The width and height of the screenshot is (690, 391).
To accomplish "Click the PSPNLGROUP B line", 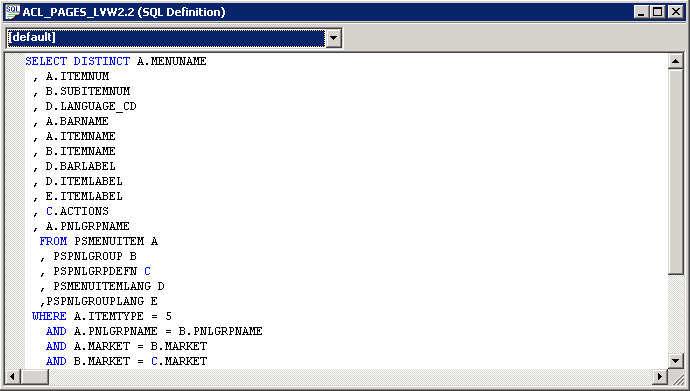I will (88, 256).
